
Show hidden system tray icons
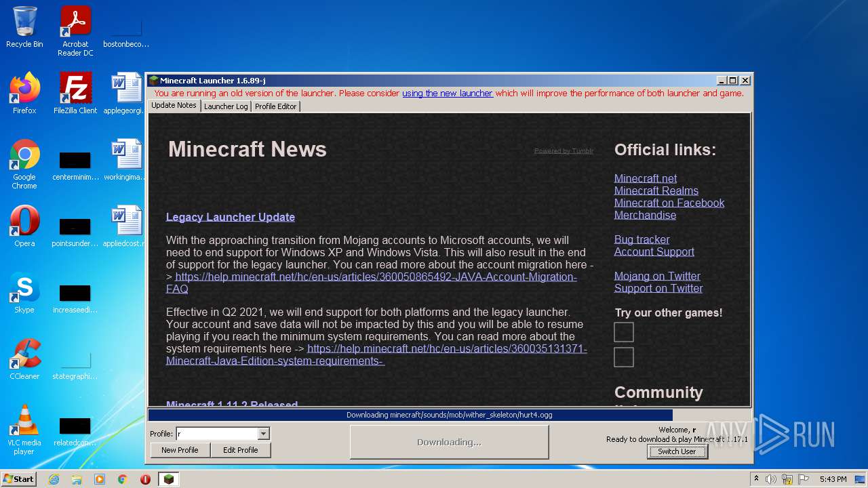(x=757, y=479)
